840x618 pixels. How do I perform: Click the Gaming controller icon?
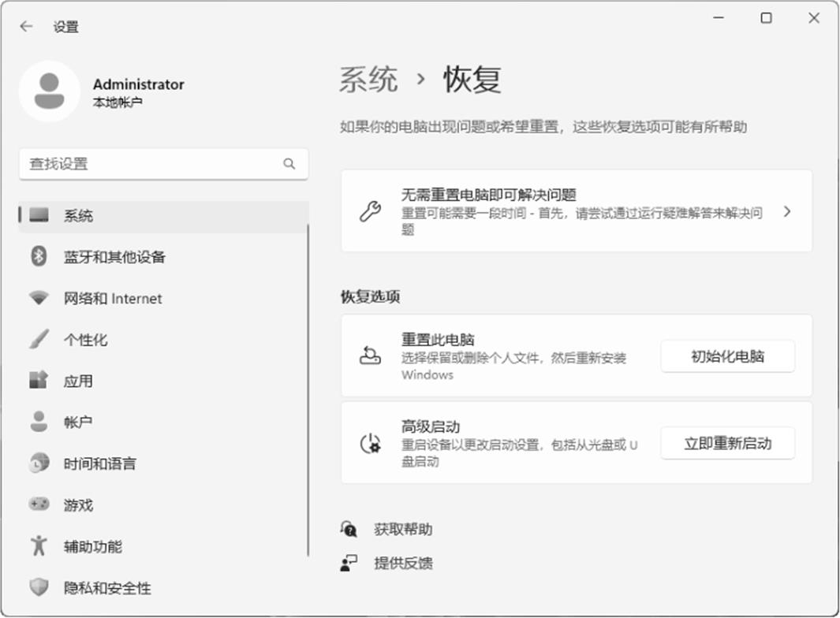pyautogui.click(x=39, y=504)
